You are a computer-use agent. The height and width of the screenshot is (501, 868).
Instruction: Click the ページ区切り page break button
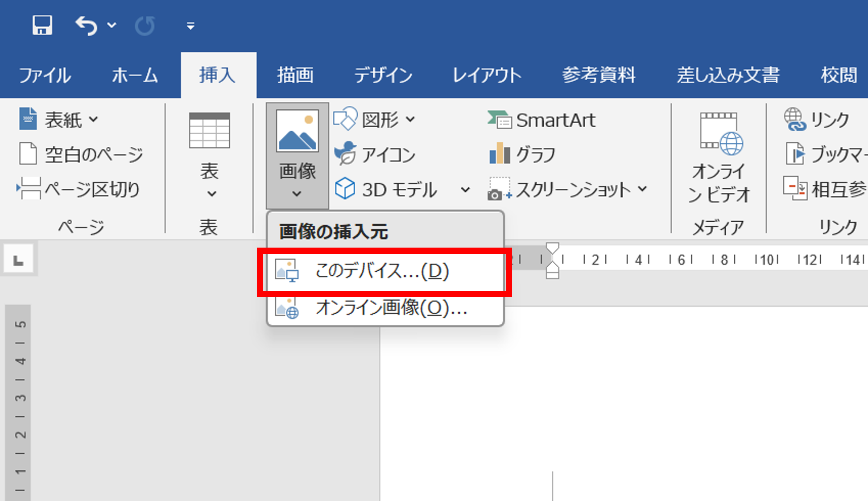(x=79, y=189)
